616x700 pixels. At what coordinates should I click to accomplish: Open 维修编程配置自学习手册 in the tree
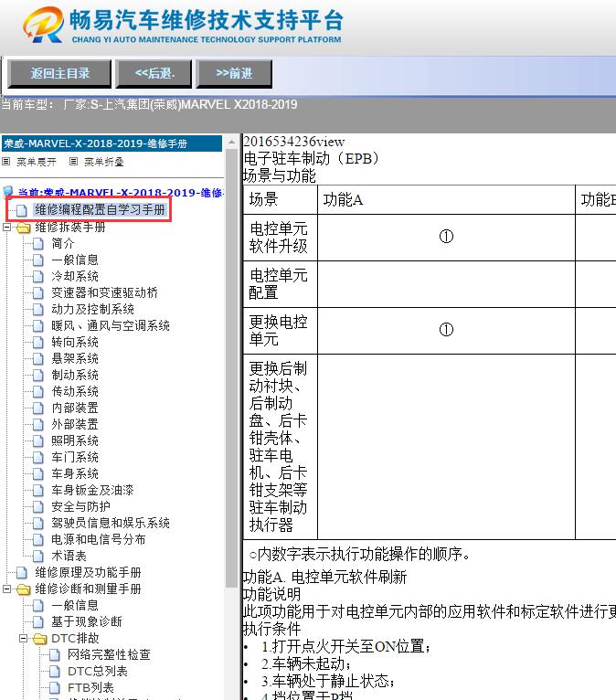[100, 209]
